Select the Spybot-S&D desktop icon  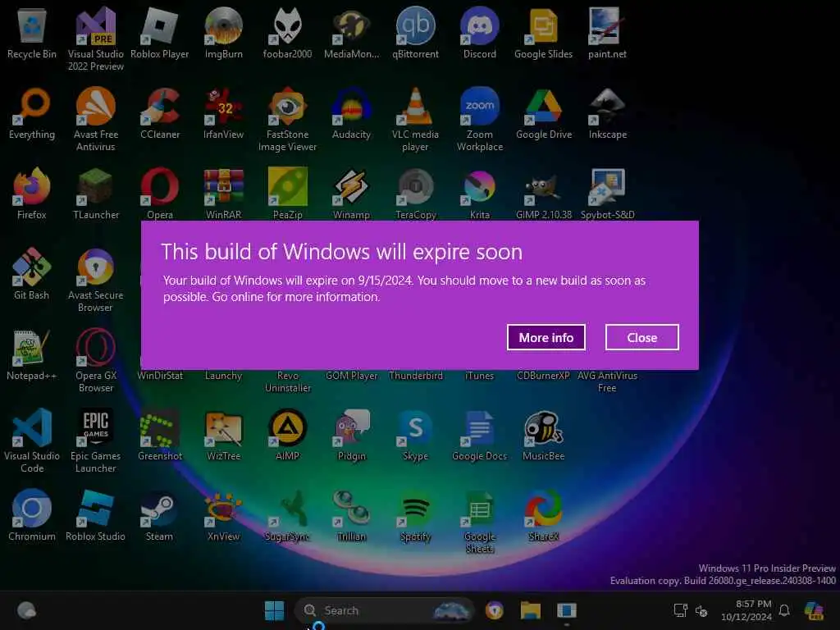(607, 194)
